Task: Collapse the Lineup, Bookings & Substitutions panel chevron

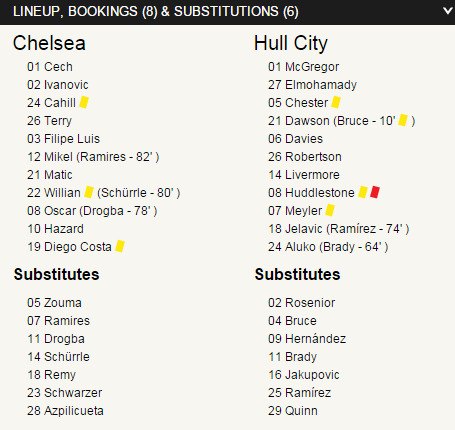Action: tap(449, 11)
